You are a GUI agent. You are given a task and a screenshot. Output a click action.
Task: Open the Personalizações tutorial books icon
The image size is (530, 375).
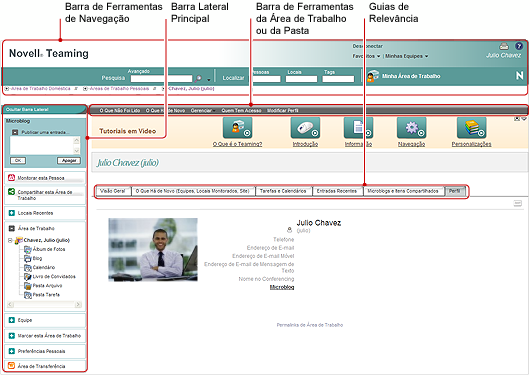coord(471,128)
